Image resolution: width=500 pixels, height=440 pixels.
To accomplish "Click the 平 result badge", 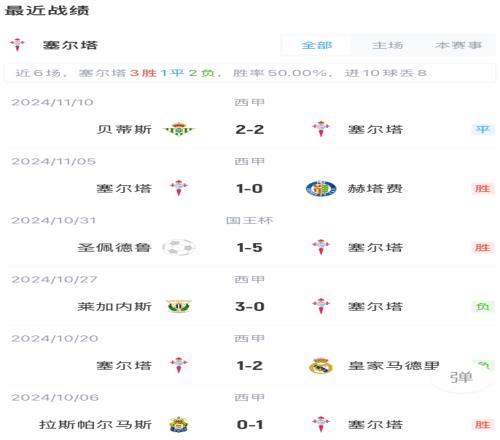I will pos(483,129).
